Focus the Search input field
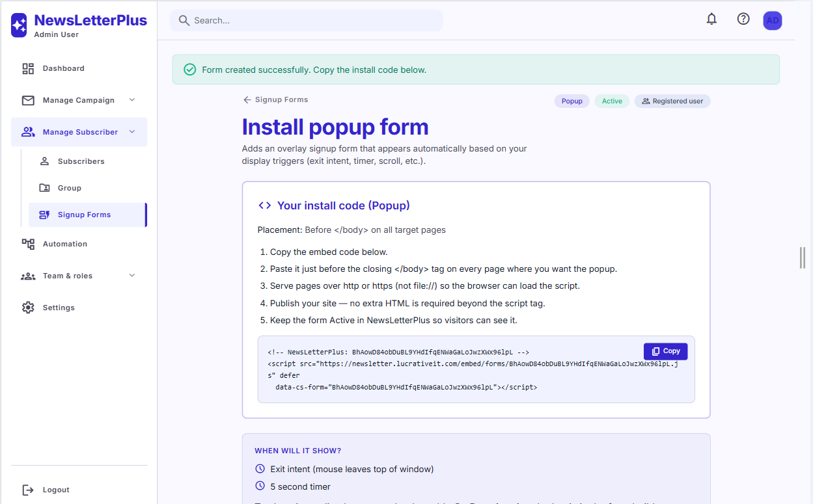 click(x=307, y=20)
